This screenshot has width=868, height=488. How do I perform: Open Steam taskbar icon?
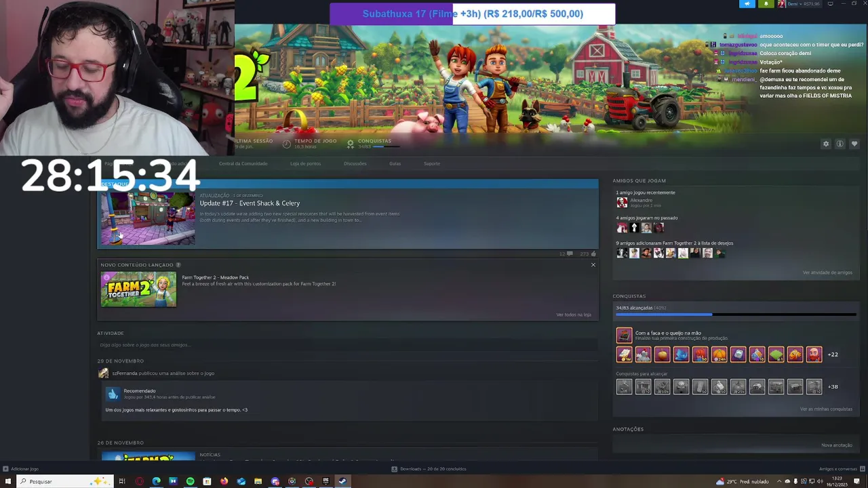click(342, 482)
